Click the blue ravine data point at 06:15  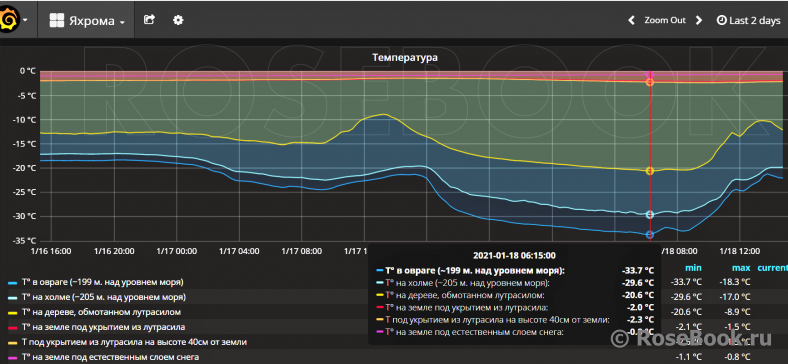point(649,234)
